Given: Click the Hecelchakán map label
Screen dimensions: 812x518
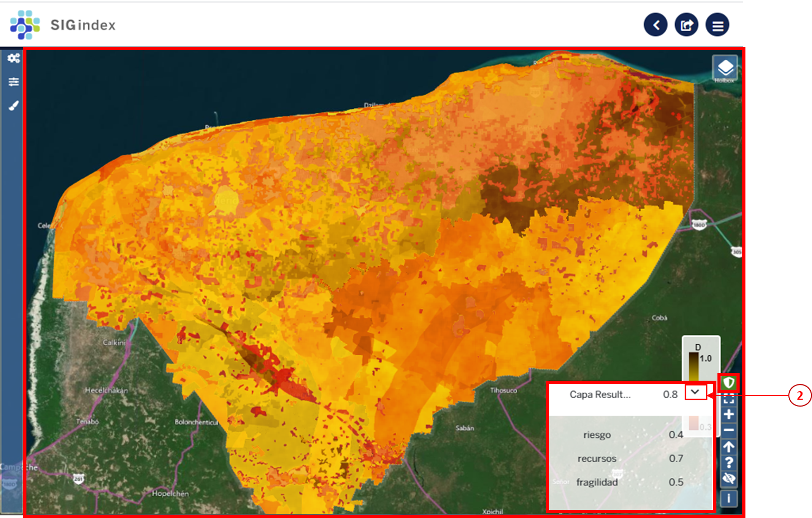Looking at the screenshot, I should (106, 391).
